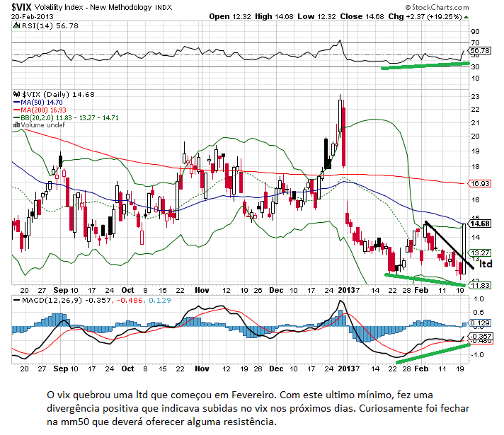The width and height of the screenshot is (504, 435).
Task: Click the 'Volume undef' legend text
Action: click(x=42, y=125)
